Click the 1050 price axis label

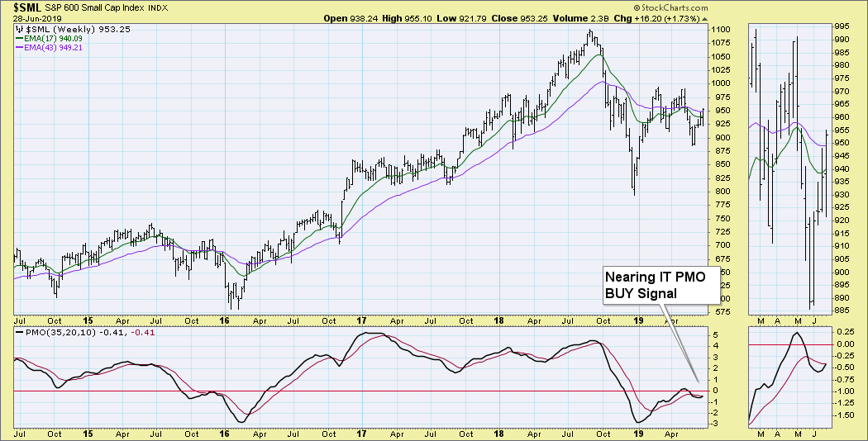pyautogui.click(x=721, y=57)
